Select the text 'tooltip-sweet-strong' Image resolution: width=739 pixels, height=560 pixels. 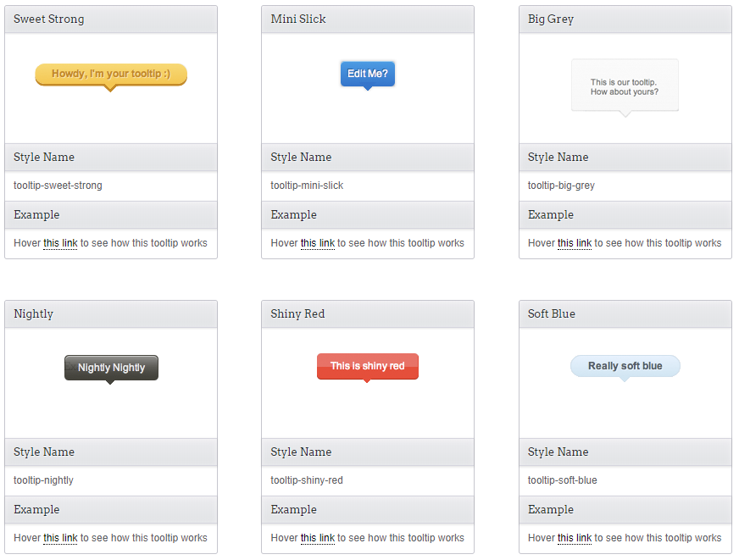[58, 186]
